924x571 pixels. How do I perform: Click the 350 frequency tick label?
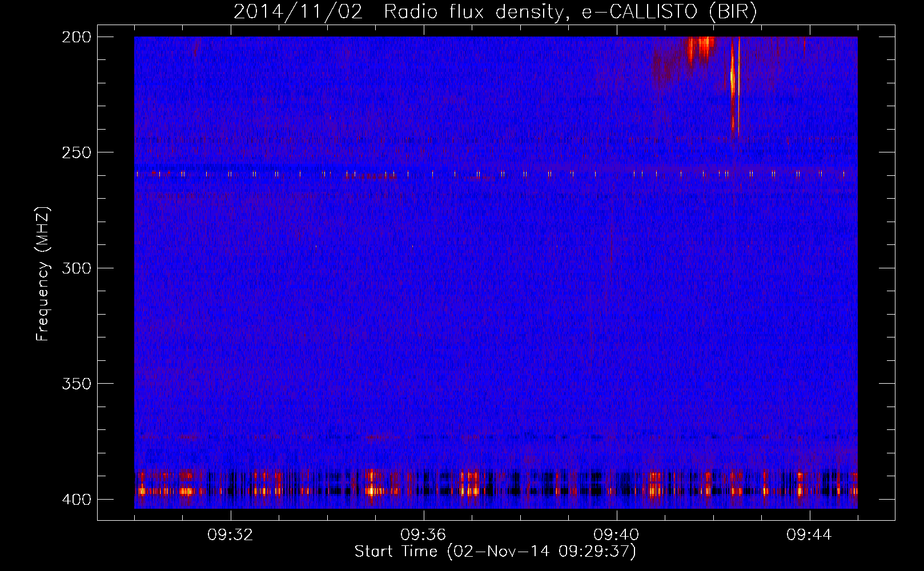76,383
